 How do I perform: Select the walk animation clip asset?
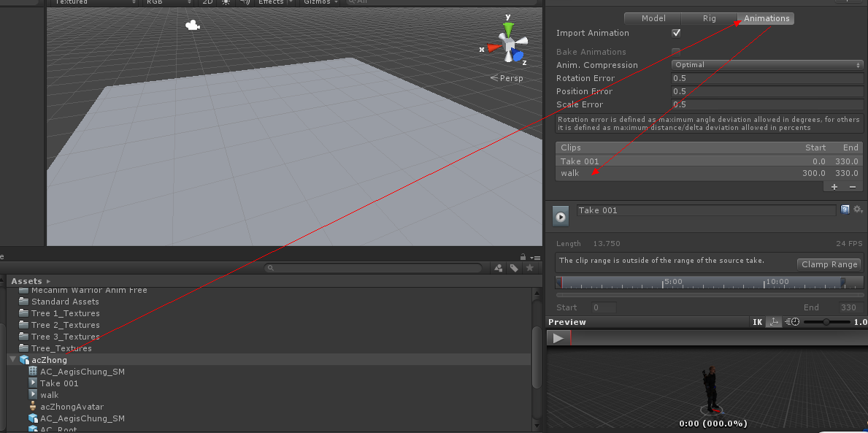tap(44, 395)
